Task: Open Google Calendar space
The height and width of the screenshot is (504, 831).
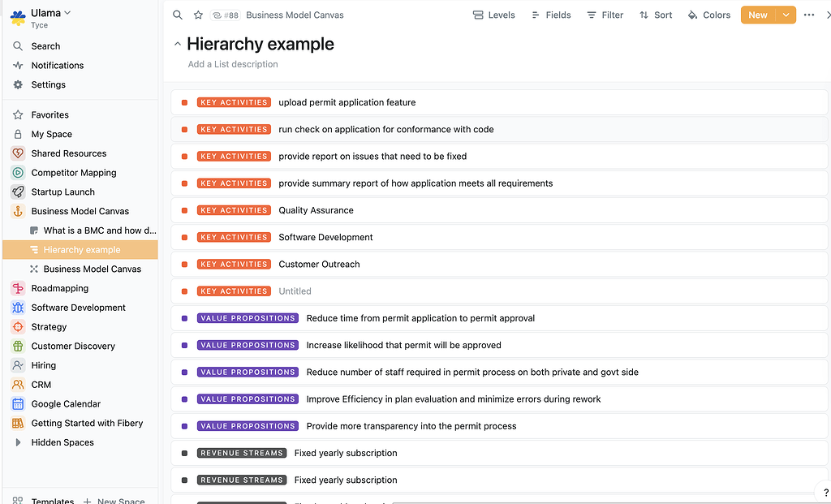Action: pyautogui.click(x=66, y=403)
